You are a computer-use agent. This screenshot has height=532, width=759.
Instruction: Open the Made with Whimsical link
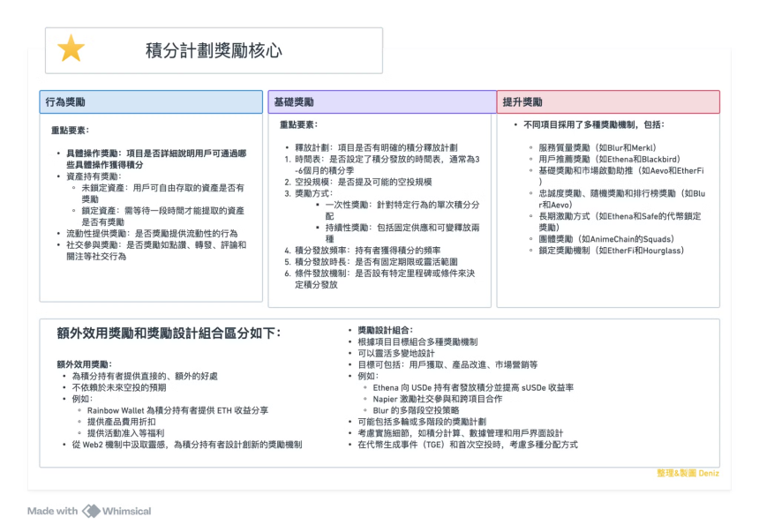tap(89, 511)
